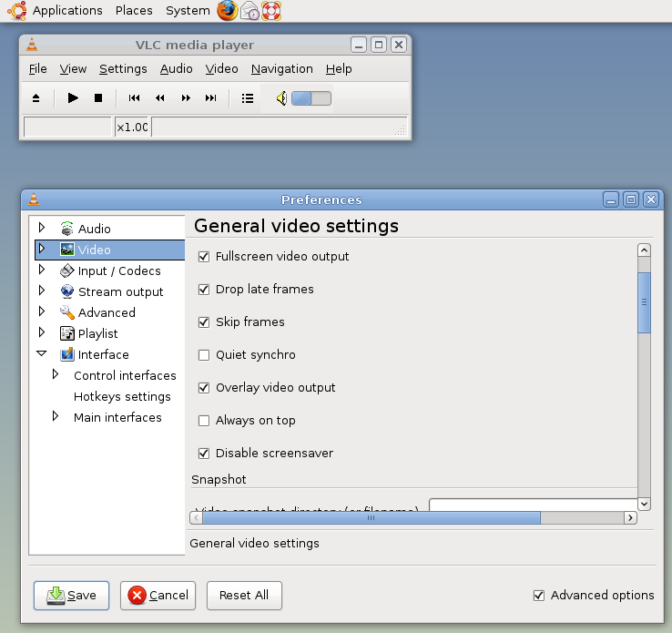Image resolution: width=672 pixels, height=633 pixels.
Task: Open the Places panel menu
Action: (134, 10)
